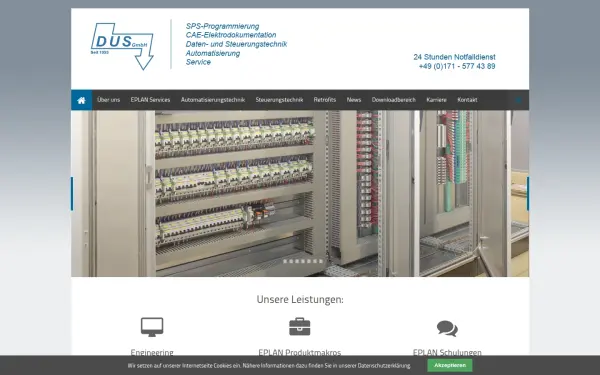Click the Engineering monitor icon
Image resolution: width=600 pixels, height=375 pixels.
coord(152,327)
